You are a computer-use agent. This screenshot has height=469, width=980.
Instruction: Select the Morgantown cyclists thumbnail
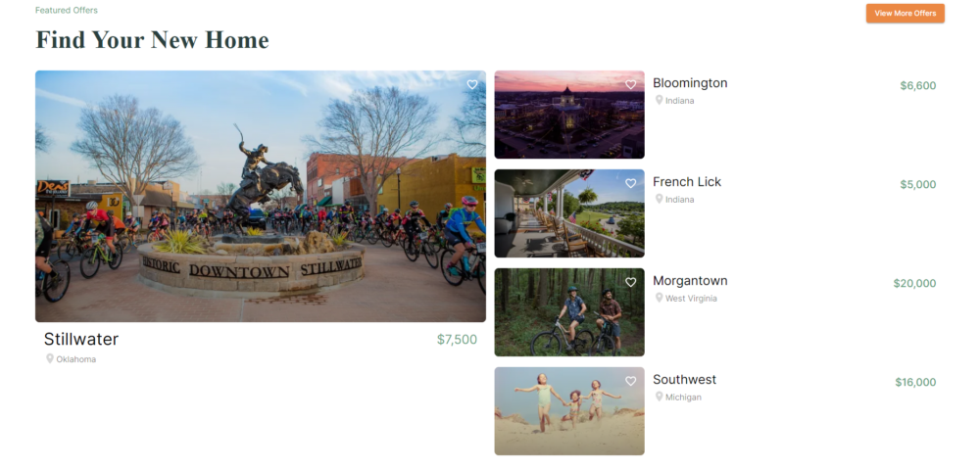click(x=569, y=312)
